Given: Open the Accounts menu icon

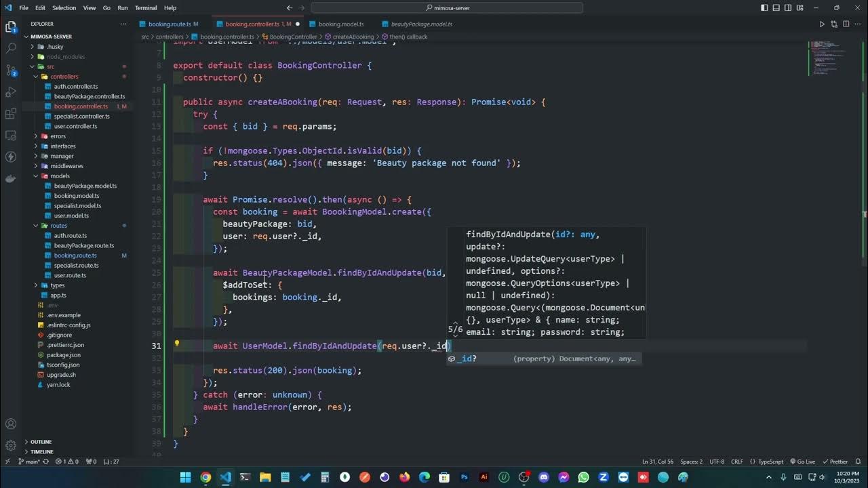Looking at the screenshot, I should coord(11,424).
